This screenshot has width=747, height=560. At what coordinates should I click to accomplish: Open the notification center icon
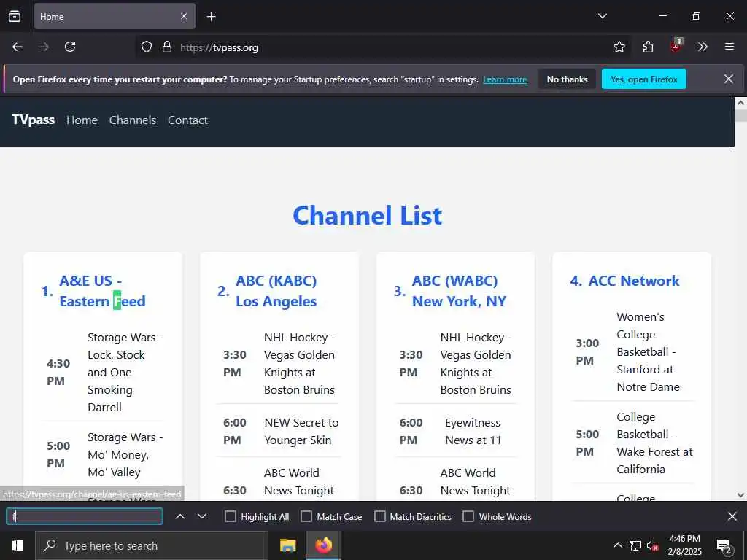tap(724, 545)
